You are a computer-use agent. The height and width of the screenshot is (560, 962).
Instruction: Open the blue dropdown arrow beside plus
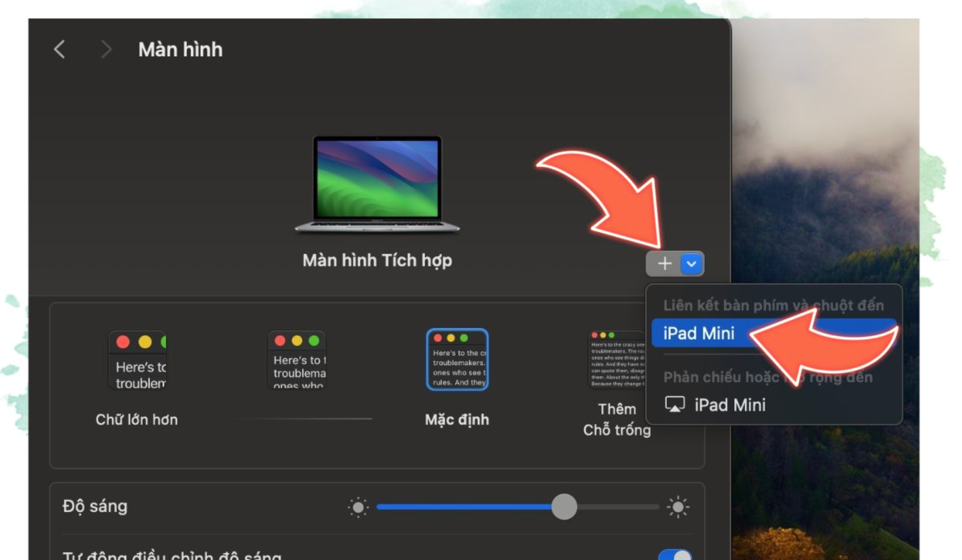pyautogui.click(x=692, y=263)
